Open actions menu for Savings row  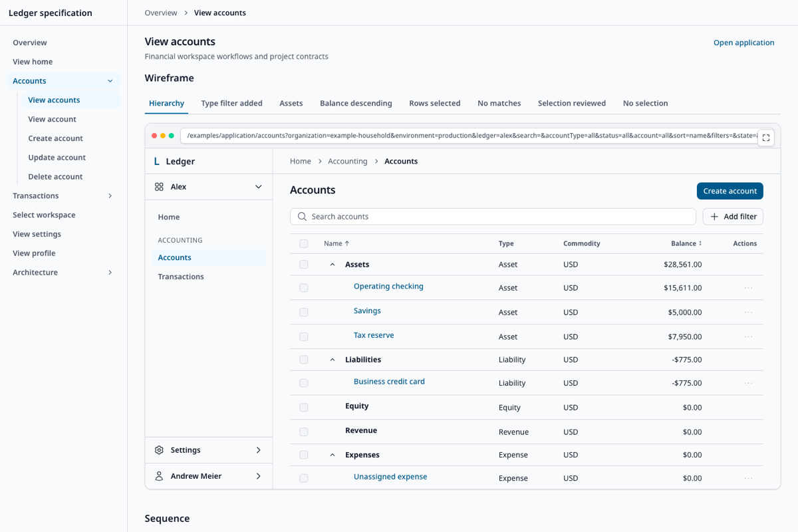[748, 313]
